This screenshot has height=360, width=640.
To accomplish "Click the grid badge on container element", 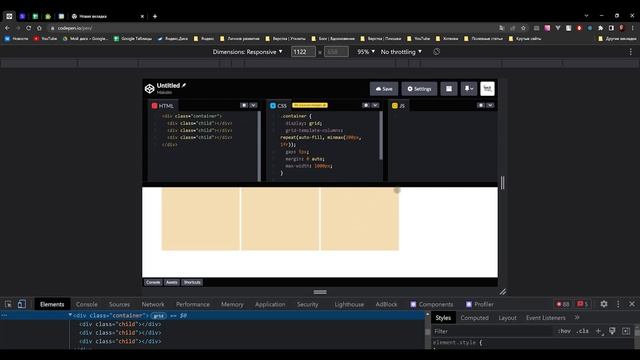I will pos(159,316).
